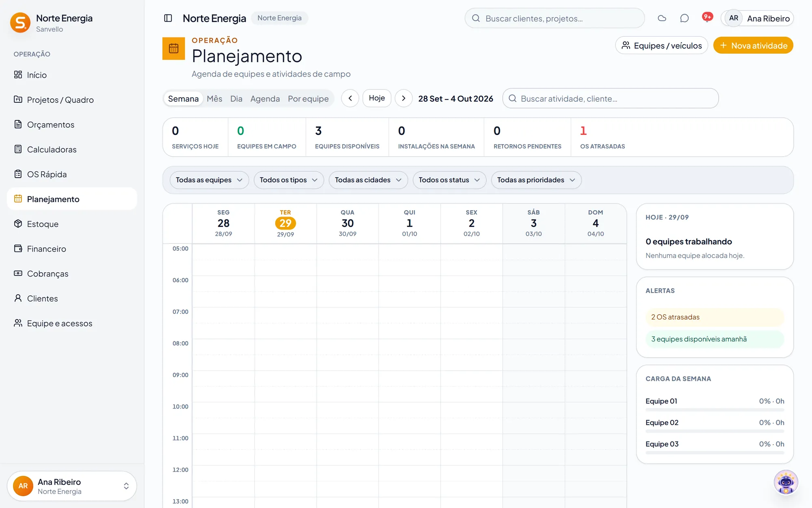Click the Sanvello orange logo icon

coord(20,23)
